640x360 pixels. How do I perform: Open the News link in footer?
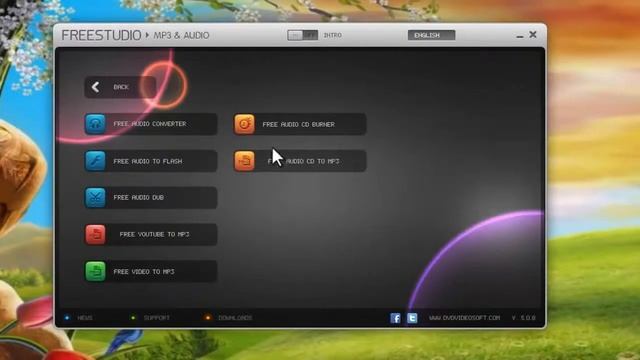coord(85,318)
